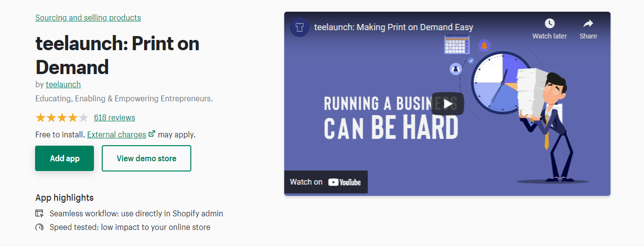
Task: Click the Share arrow icon on video
Action: point(588,24)
